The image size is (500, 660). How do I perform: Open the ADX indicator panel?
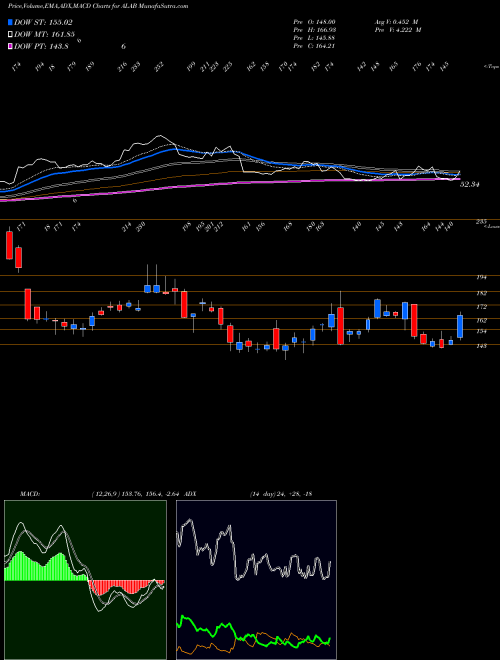click(256, 580)
